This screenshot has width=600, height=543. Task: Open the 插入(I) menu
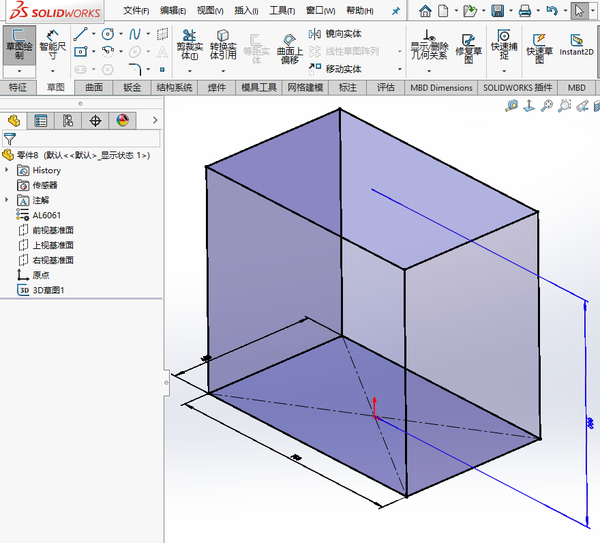(246, 11)
